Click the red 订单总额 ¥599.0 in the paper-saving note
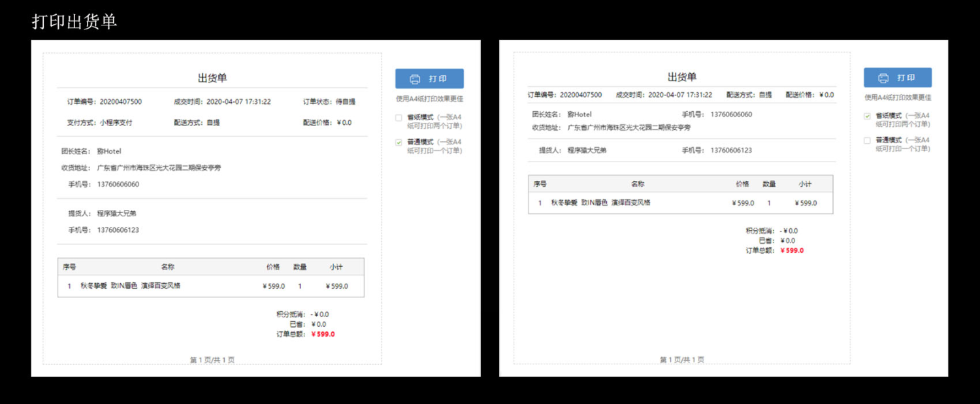 [x=792, y=250]
